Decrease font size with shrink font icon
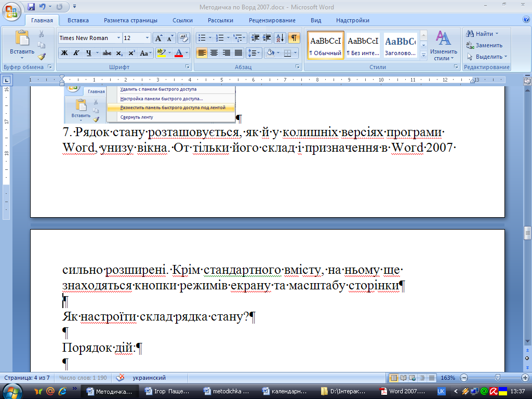The height and width of the screenshot is (399, 532). pos(170,37)
